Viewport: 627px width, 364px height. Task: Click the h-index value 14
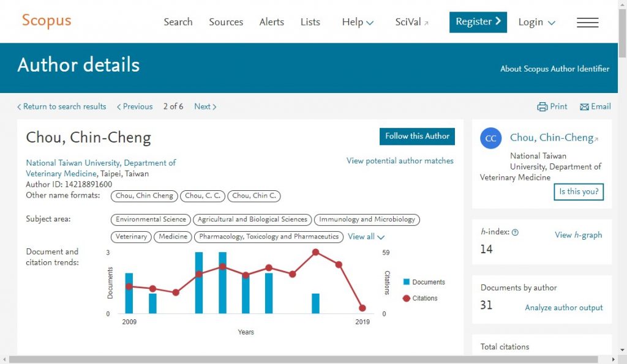pyautogui.click(x=486, y=250)
